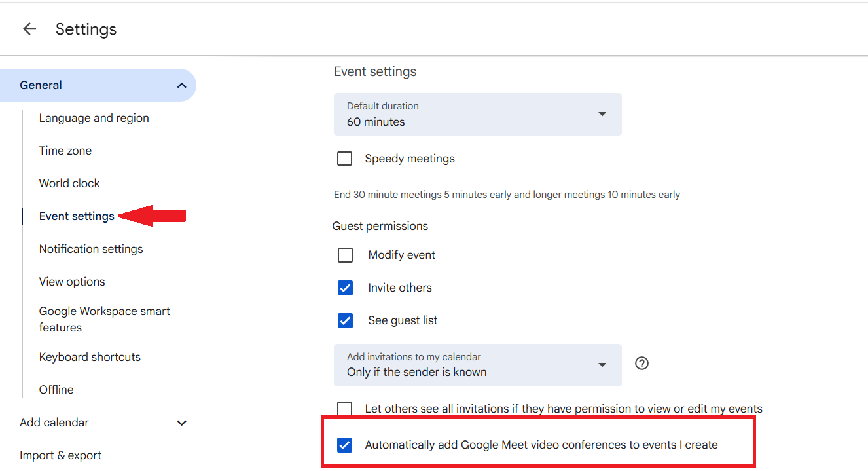The height and width of the screenshot is (471, 868).
Task: Open the Default duration dropdown
Action: click(477, 115)
